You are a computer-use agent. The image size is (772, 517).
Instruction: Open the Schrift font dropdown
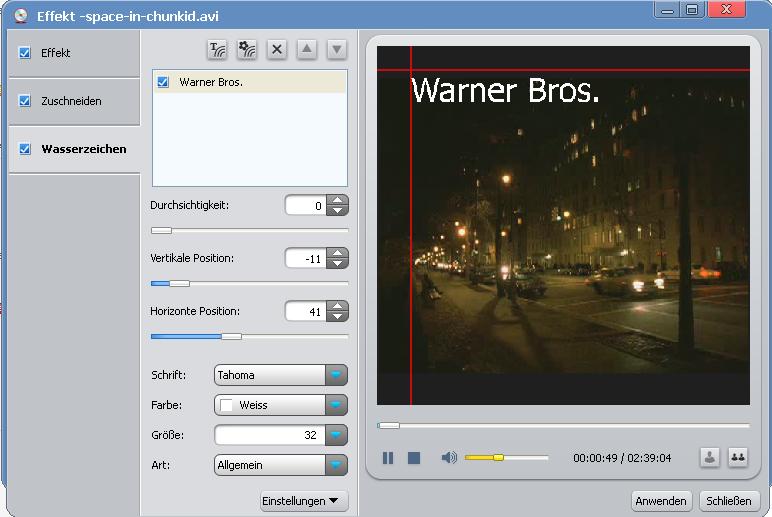(x=336, y=375)
